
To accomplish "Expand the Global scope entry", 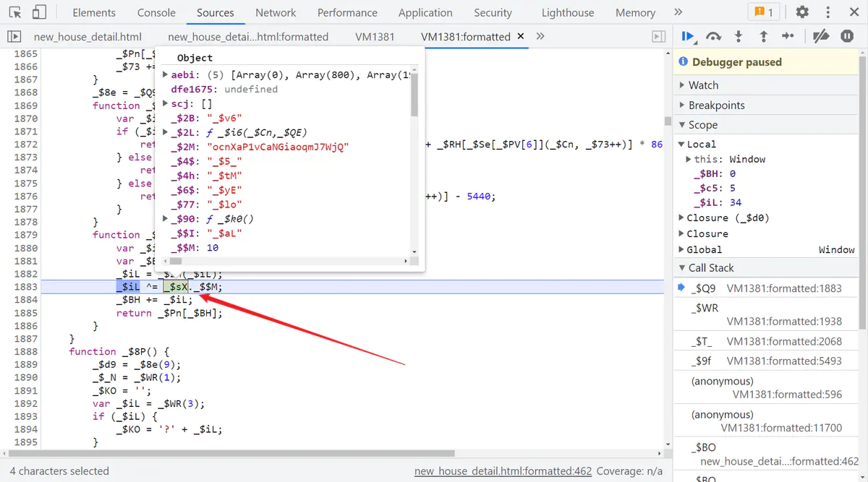I will pos(705,249).
